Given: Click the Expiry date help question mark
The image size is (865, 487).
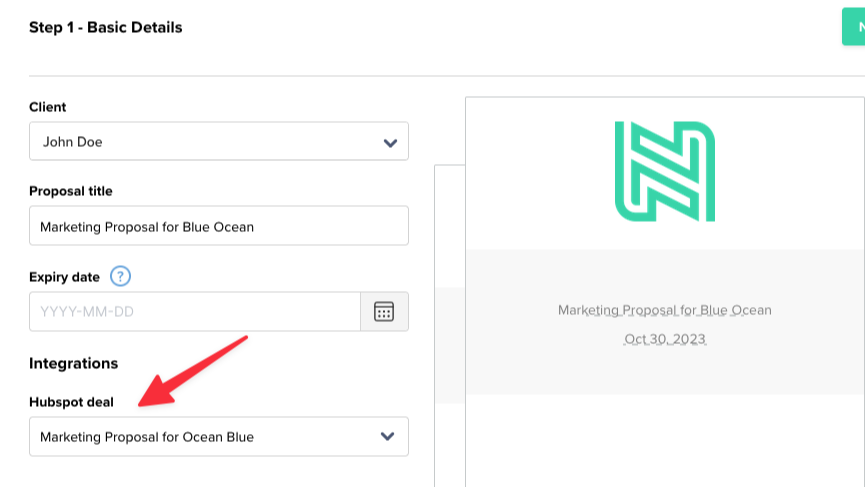Looking at the screenshot, I should 121,277.
